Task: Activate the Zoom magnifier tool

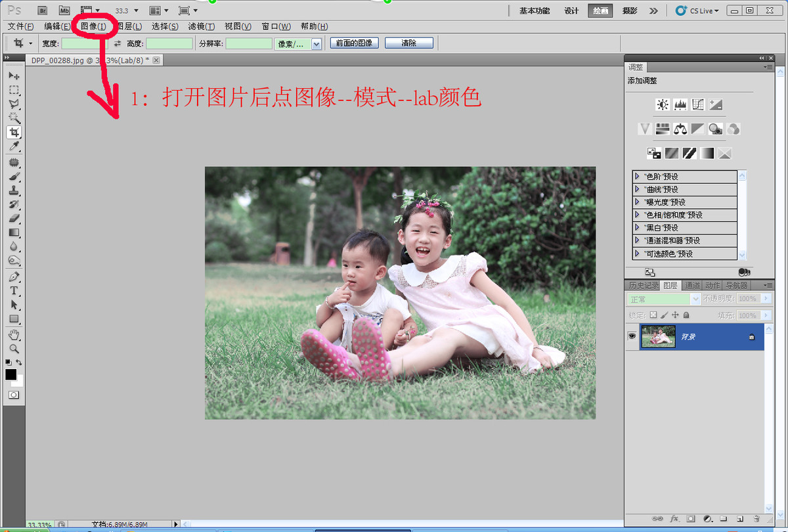Action: click(x=14, y=349)
